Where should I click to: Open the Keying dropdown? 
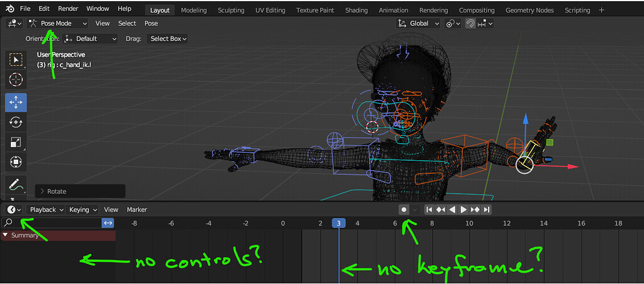(82, 210)
